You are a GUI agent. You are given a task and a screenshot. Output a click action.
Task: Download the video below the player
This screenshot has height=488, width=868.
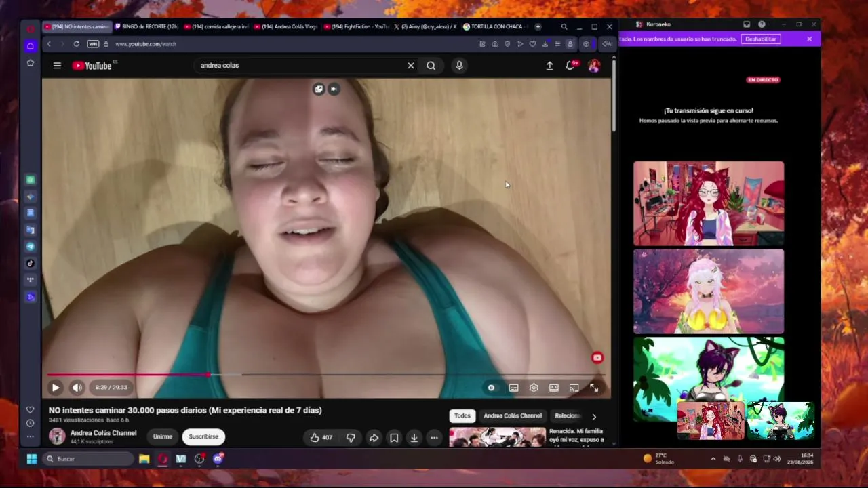coord(414,438)
